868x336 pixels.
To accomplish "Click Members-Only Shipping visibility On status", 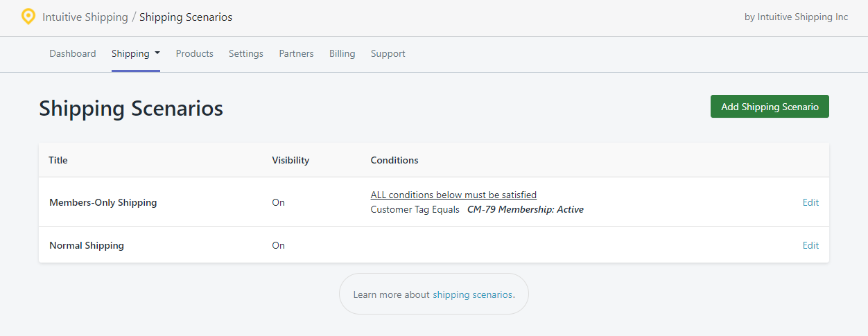I will [x=278, y=202].
